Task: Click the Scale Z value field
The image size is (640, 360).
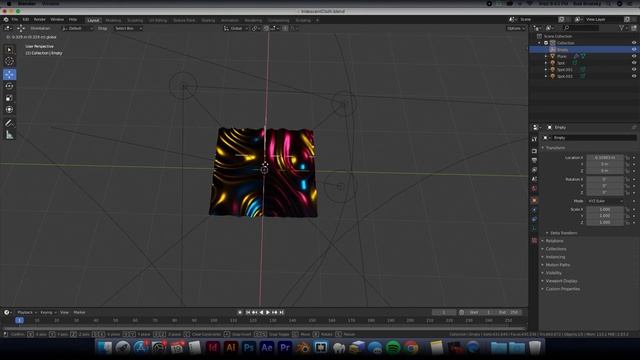Action: [x=605, y=222]
